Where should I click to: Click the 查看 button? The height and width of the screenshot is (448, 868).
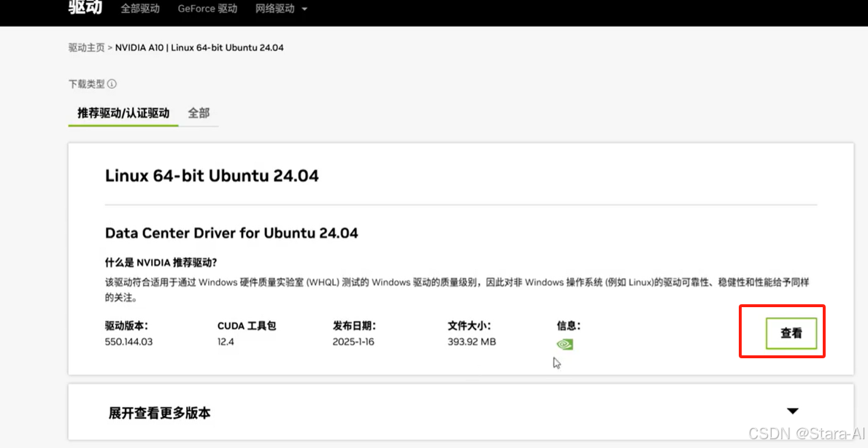click(x=791, y=333)
